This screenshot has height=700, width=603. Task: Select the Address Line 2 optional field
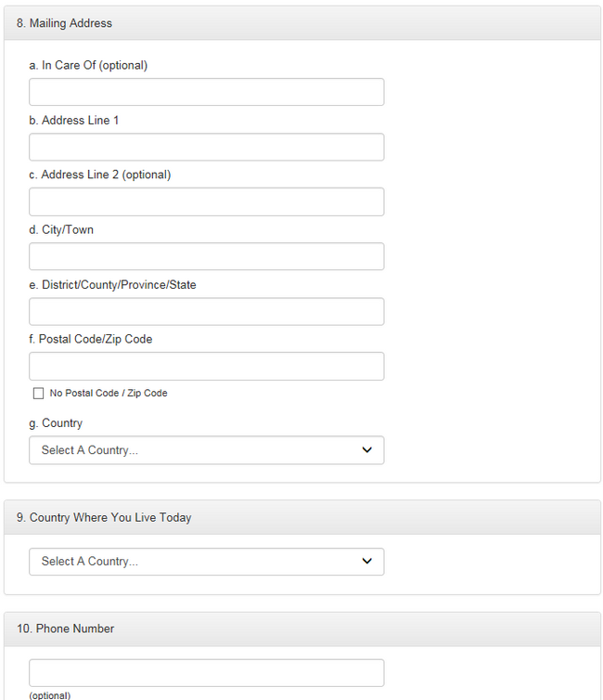tap(206, 201)
